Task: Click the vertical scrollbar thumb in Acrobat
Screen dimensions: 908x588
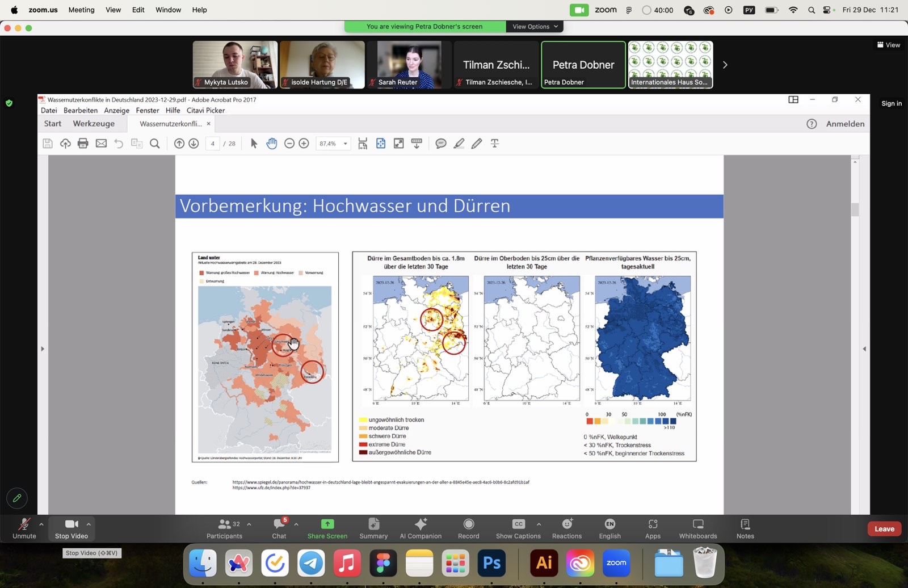Action: click(x=855, y=209)
